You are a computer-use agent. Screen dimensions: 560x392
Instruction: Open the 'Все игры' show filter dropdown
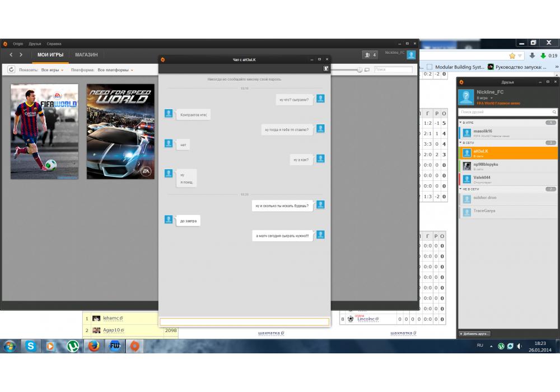pyautogui.click(x=52, y=70)
